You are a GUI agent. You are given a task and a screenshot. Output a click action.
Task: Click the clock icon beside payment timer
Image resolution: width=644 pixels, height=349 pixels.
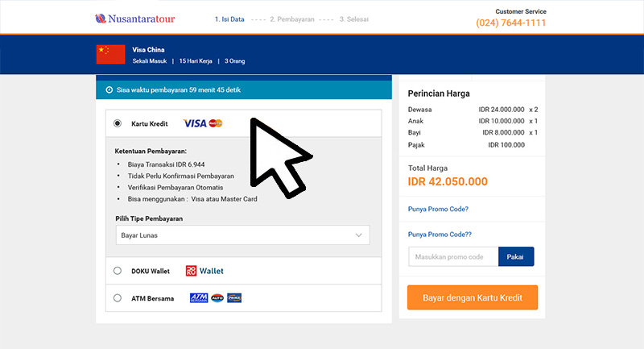click(109, 90)
